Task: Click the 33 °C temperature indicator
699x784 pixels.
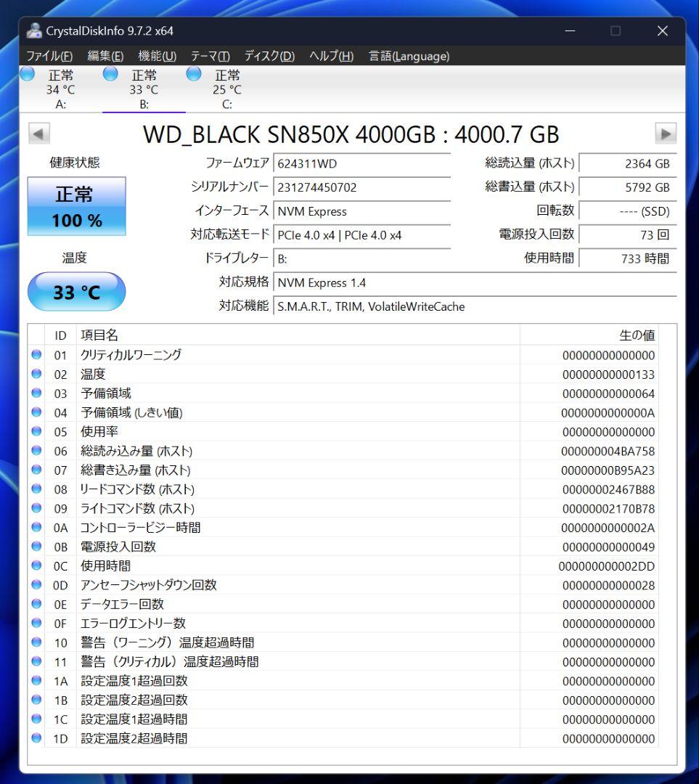Action: coord(75,291)
